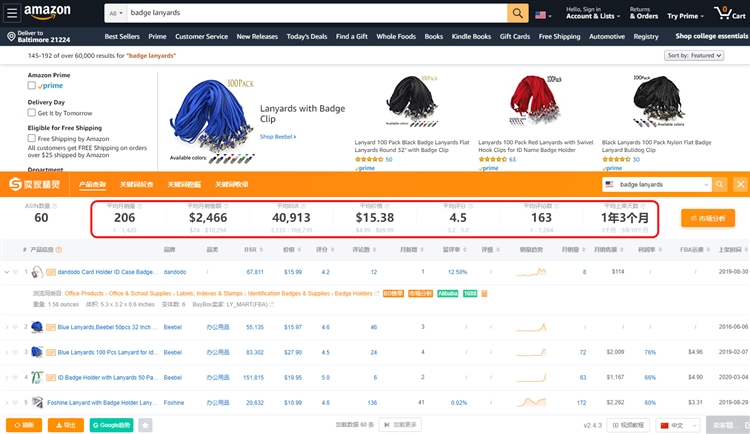Check the Get It by Tomorrow box
The width and height of the screenshot is (750, 434).
point(32,112)
